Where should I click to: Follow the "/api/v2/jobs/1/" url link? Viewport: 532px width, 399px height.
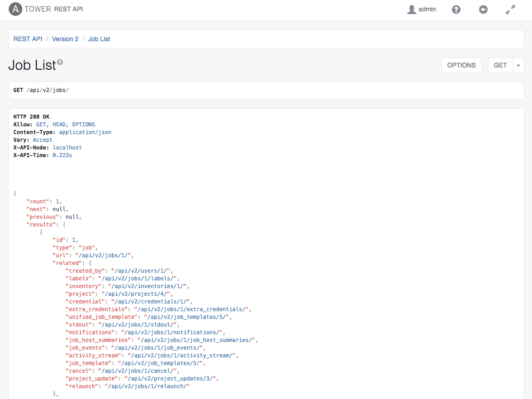click(103, 255)
